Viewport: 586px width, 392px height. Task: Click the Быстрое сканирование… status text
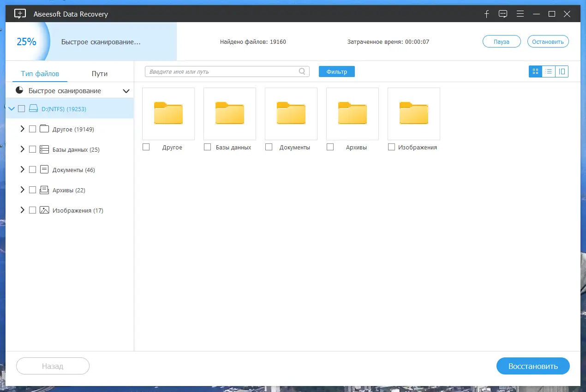(101, 42)
